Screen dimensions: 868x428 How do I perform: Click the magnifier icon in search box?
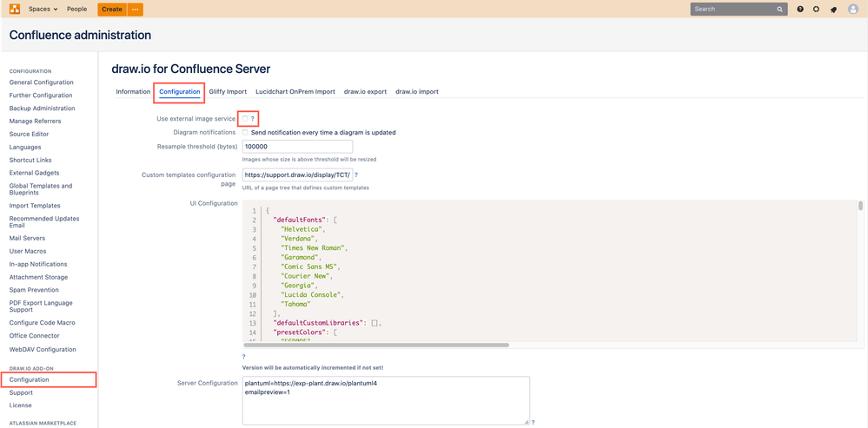[779, 9]
